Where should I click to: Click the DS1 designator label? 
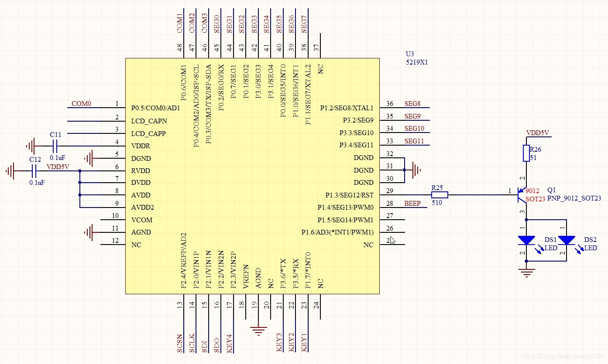[550, 240]
